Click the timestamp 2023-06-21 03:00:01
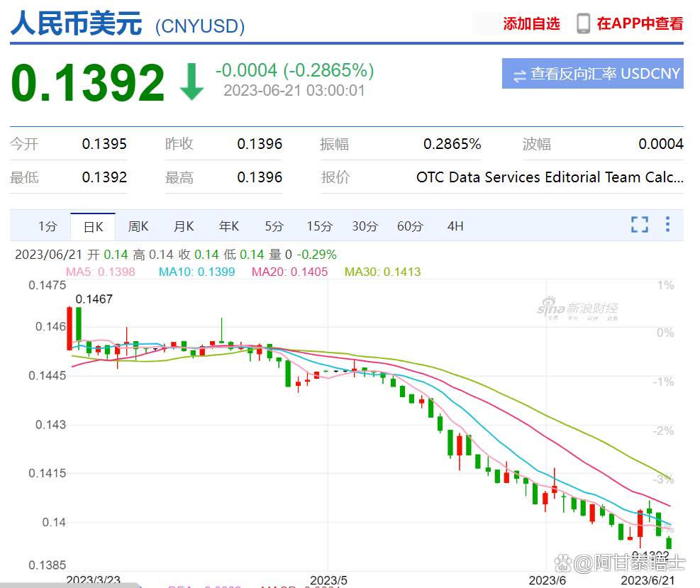Screen dimensions: 700x588 294,91
